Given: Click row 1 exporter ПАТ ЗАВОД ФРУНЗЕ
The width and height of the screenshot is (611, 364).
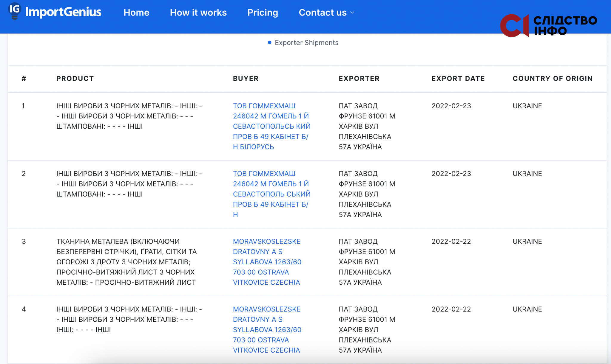Looking at the screenshot, I should 367,126.
